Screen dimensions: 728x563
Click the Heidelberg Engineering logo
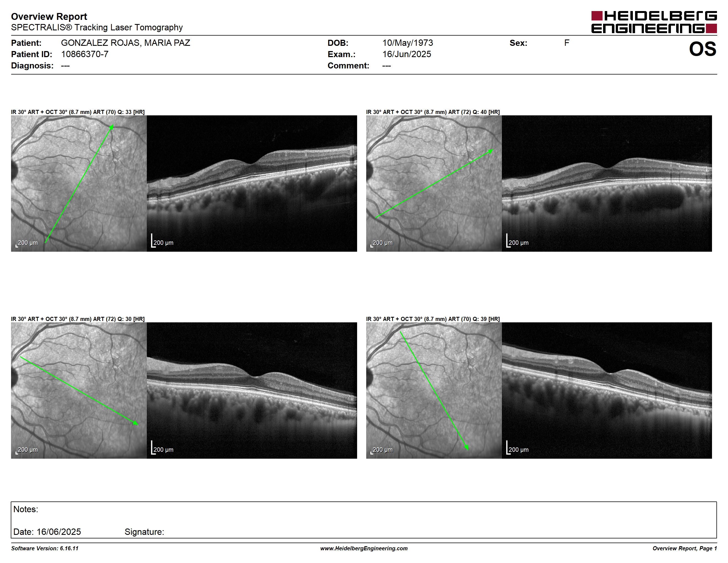[654, 22]
